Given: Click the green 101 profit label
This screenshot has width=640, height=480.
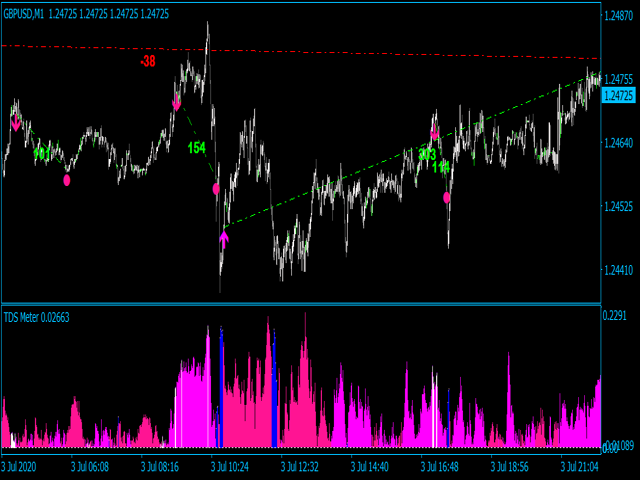Looking at the screenshot, I should [x=42, y=154].
